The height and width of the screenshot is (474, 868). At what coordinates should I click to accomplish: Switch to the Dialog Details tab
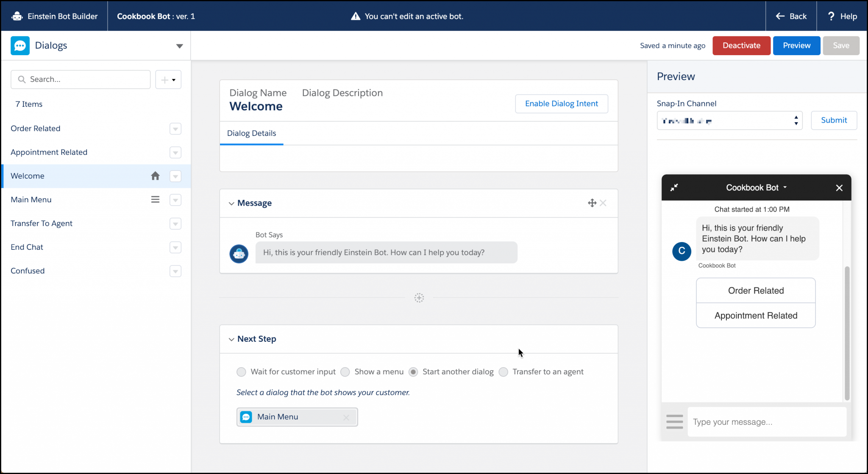(x=251, y=133)
